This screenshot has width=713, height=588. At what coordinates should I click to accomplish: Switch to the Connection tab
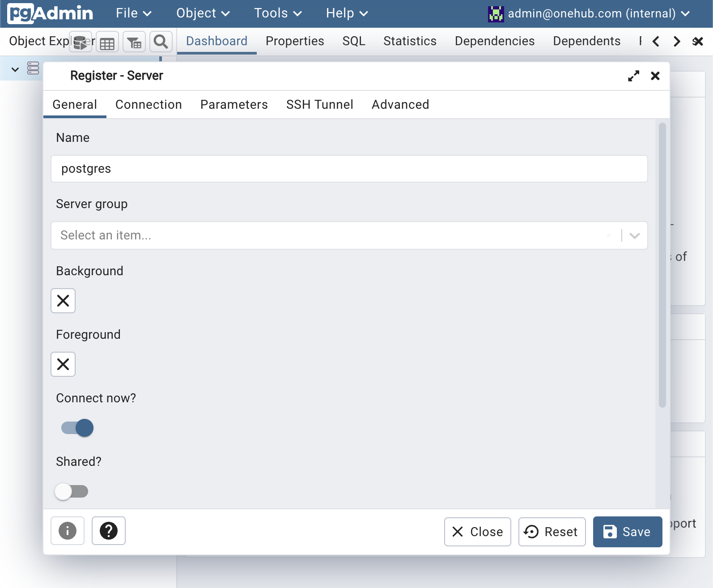tap(149, 105)
